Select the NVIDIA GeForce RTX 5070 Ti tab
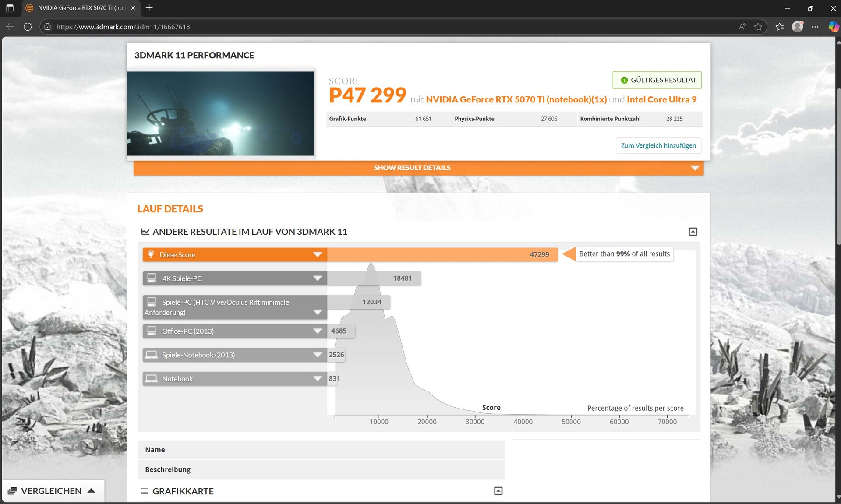This screenshot has height=504, width=841. pyautogui.click(x=81, y=8)
